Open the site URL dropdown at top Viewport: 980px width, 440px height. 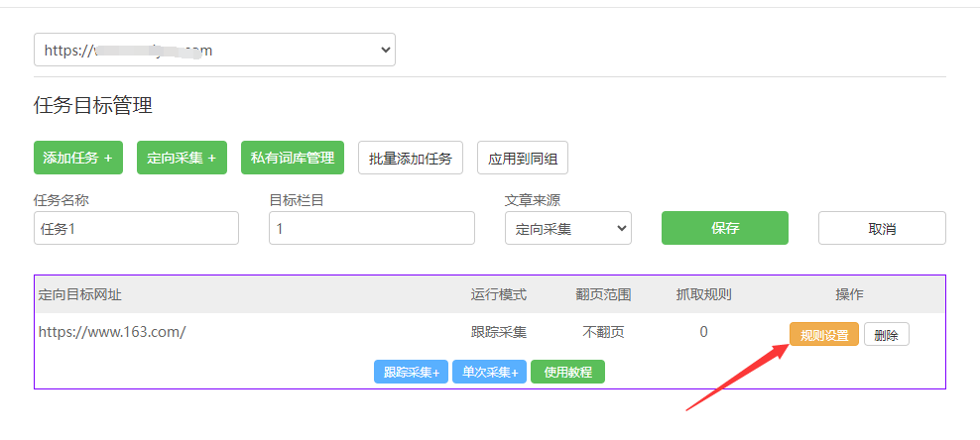coord(214,50)
